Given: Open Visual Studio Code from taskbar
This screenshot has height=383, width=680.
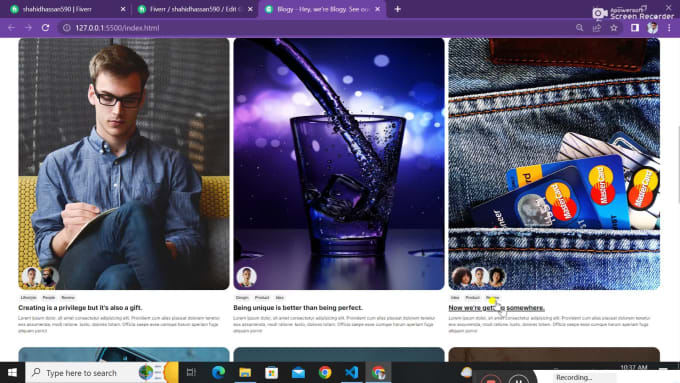Looking at the screenshot, I should (352, 372).
